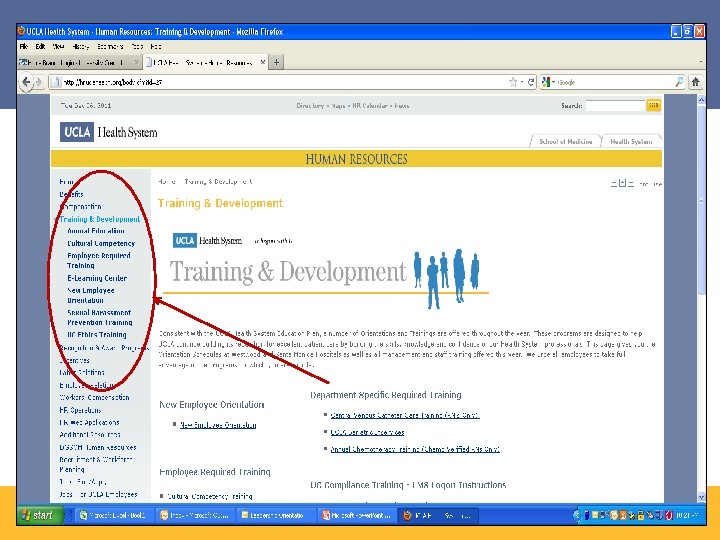
Task: Open DGSOM Human Resources sidebar link
Action: 97,447
